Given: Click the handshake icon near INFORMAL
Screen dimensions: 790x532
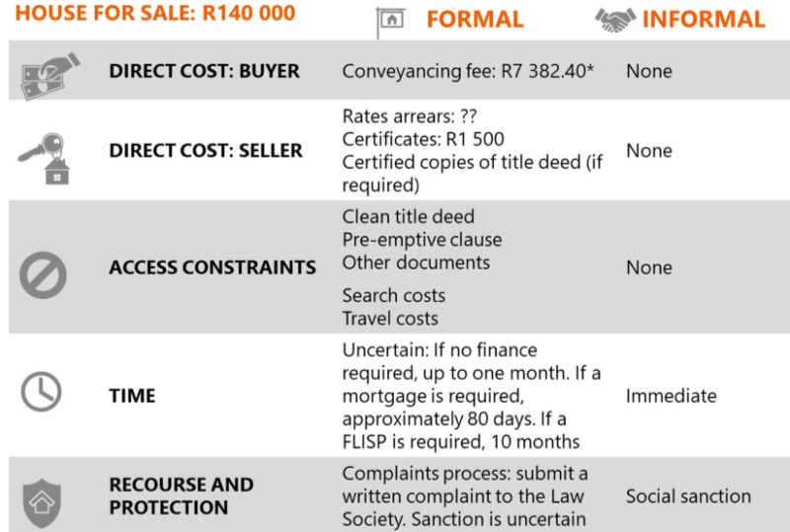Looking at the screenshot, I should pos(615,20).
